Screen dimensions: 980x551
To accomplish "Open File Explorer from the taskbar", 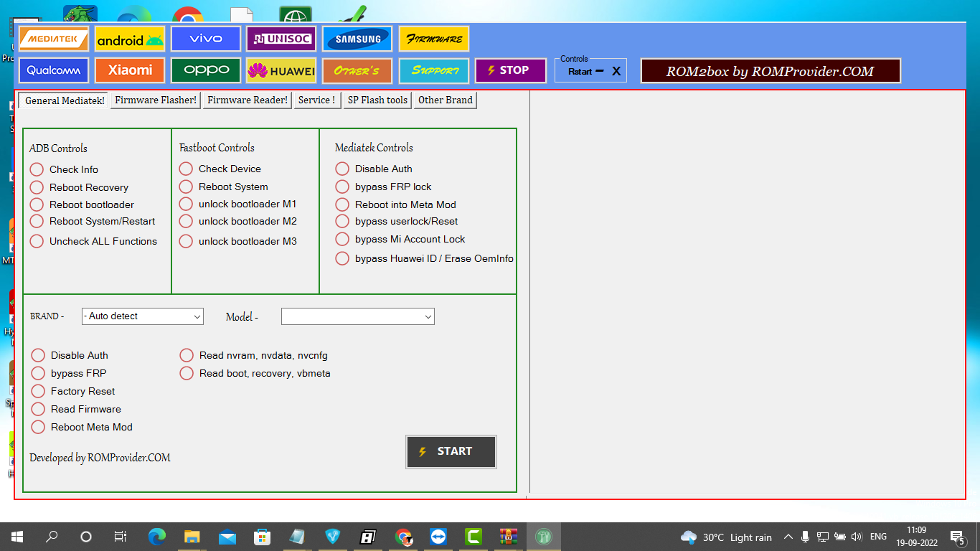I will point(192,537).
